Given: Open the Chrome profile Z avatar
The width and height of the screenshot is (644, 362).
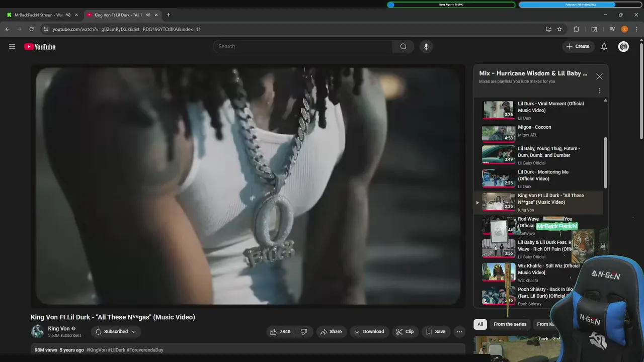Looking at the screenshot, I should [x=624, y=29].
